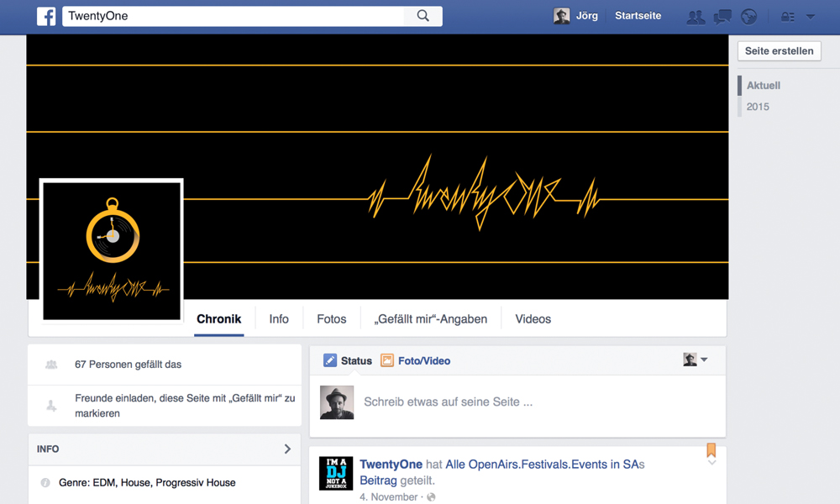Open TwentyOne link in shared post
The image size is (840, 504).
(x=391, y=465)
